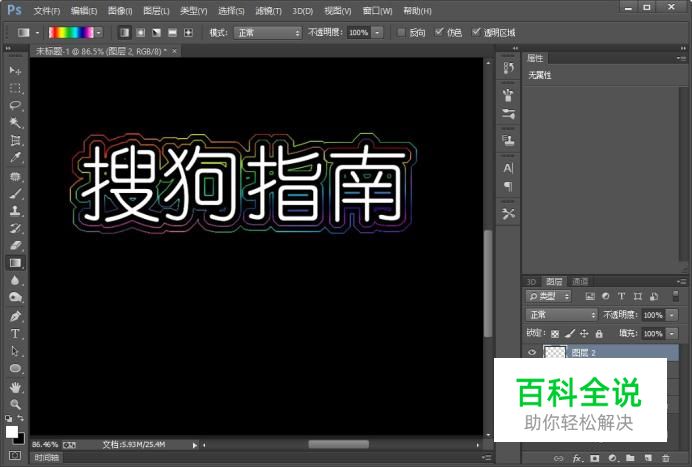Select the Horizontal Type tool

click(x=15, y=334)
